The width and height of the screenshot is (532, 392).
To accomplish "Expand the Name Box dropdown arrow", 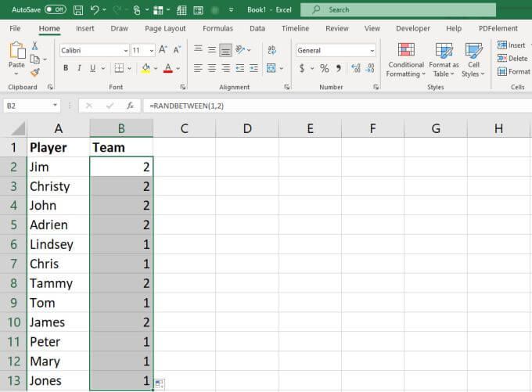I will [x=55, y=105].
